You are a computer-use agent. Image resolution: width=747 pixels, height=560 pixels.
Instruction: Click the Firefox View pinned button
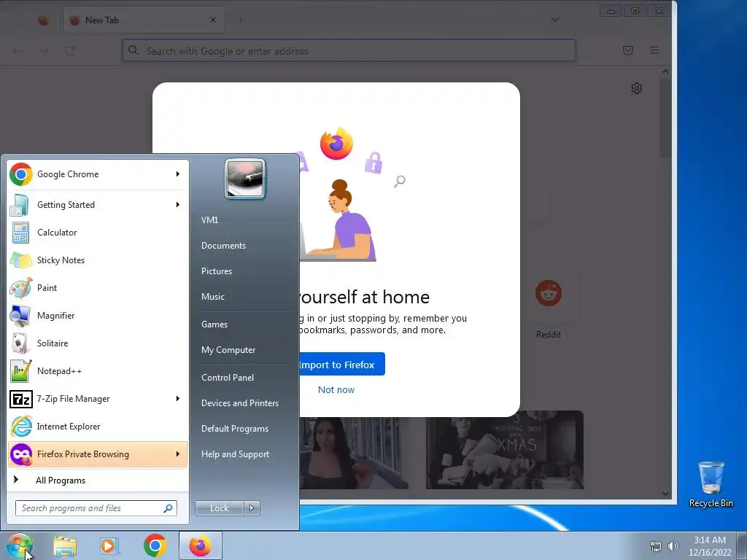pyautogui.click(x=43, y=20)
